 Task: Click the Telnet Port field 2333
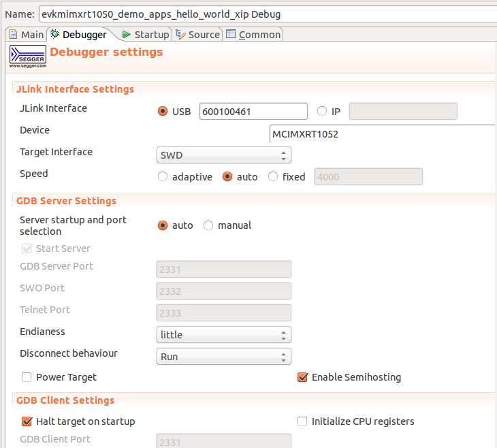(x=224, y=313)
